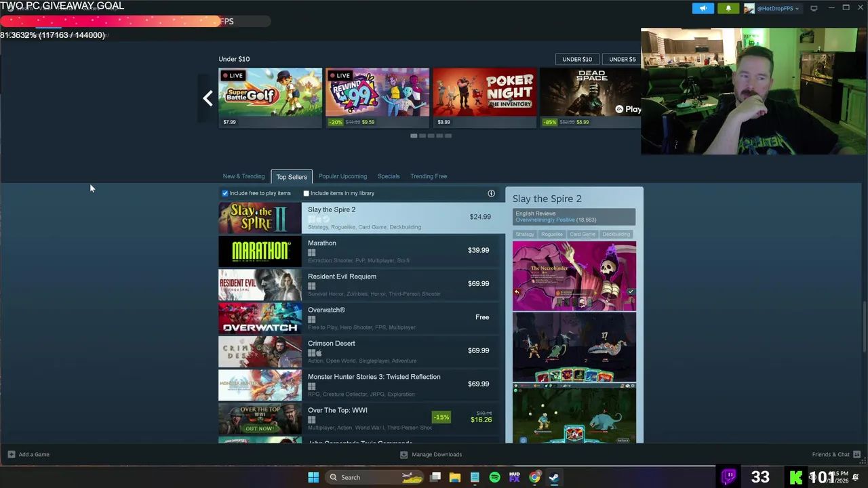Click the Slay the Spire II thumbnail
Image resolution: width=868 pixels, height=488 pixels.
coord(260,218)
